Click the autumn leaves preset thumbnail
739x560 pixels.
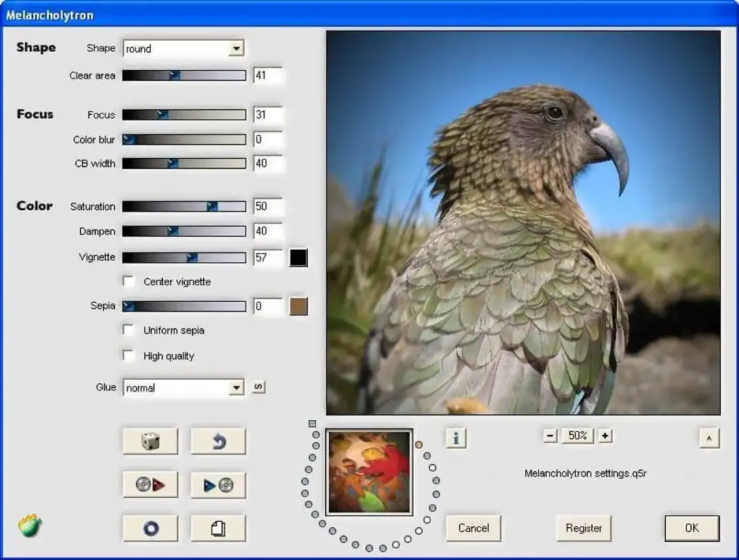(369, 471)
